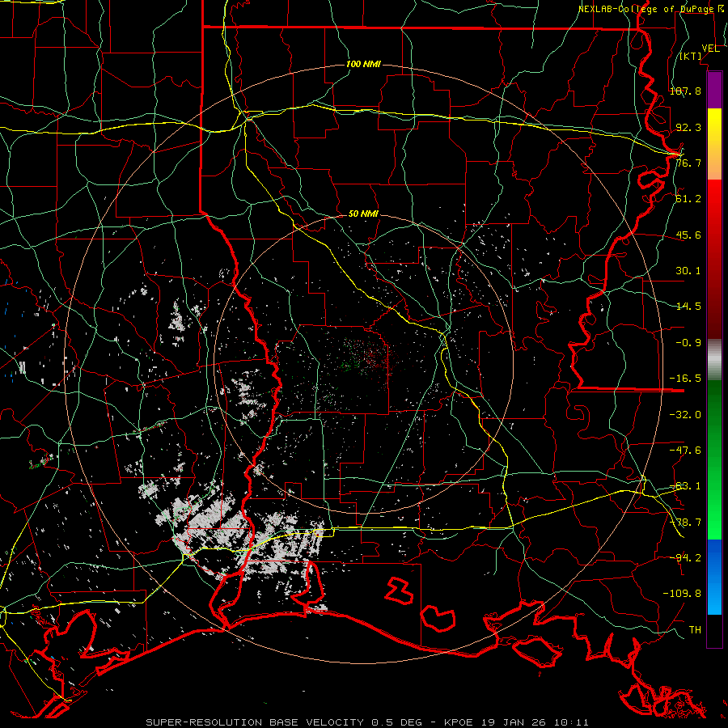
Task: Click the 45.6 legend value
Action: (688, 235)
